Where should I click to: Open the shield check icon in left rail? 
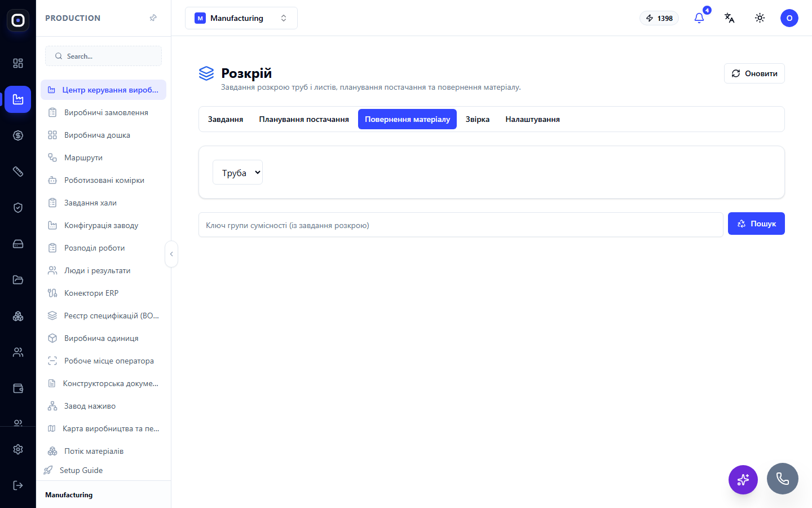pyautogui.click(x=18, y=208)
